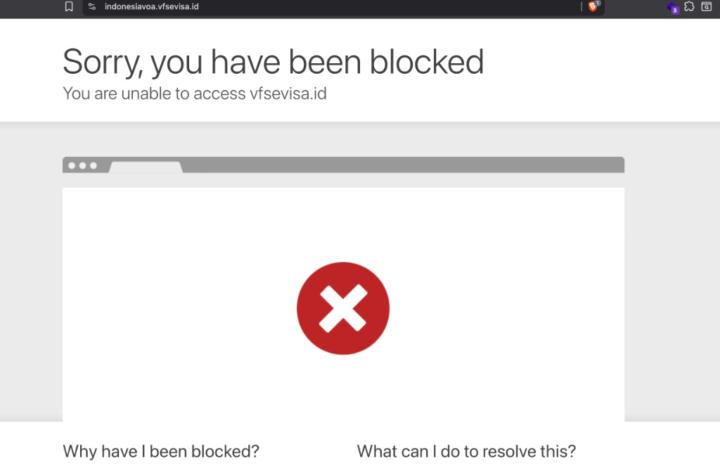Click "vfsevisa.id" in the subtitle text
The width and height of the screenshot is (720, 468).
pos(288,94)
